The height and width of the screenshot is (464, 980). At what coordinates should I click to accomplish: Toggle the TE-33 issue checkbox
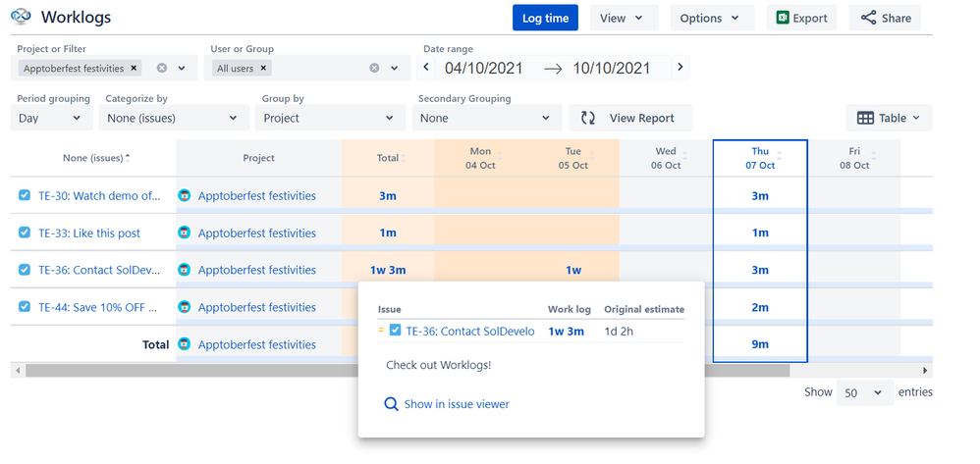(x=25, y=232)
